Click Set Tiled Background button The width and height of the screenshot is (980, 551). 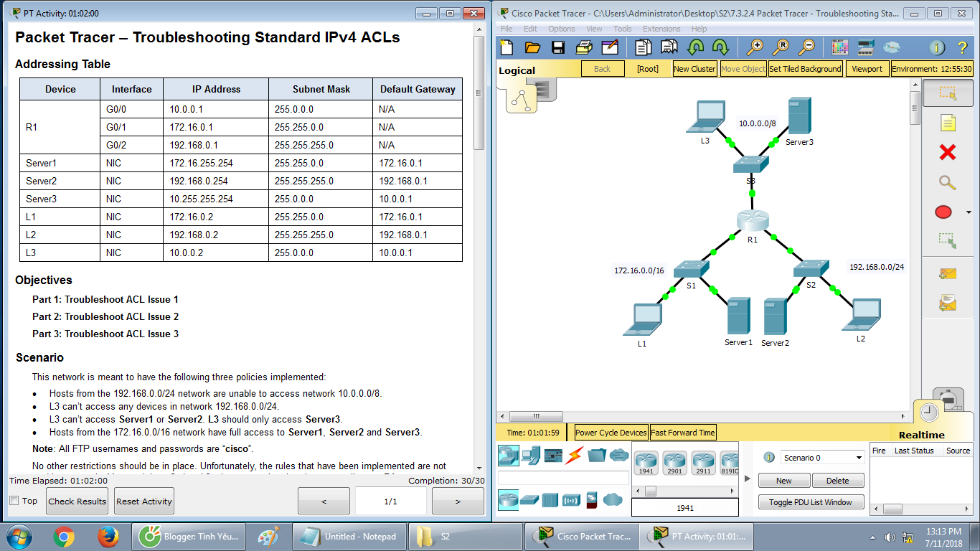pos(805,69)
